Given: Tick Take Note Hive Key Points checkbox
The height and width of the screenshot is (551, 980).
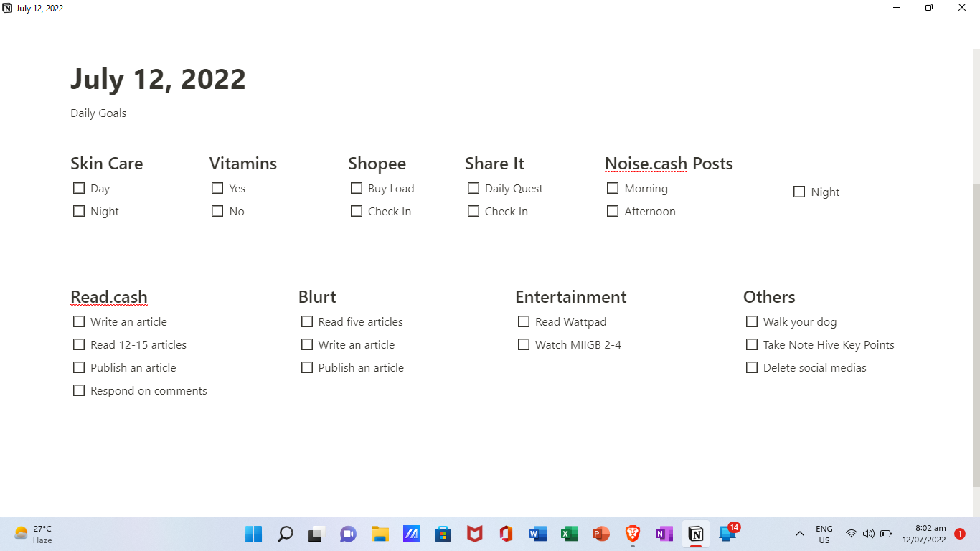Looking at the screenshot, I should point(752,344).
